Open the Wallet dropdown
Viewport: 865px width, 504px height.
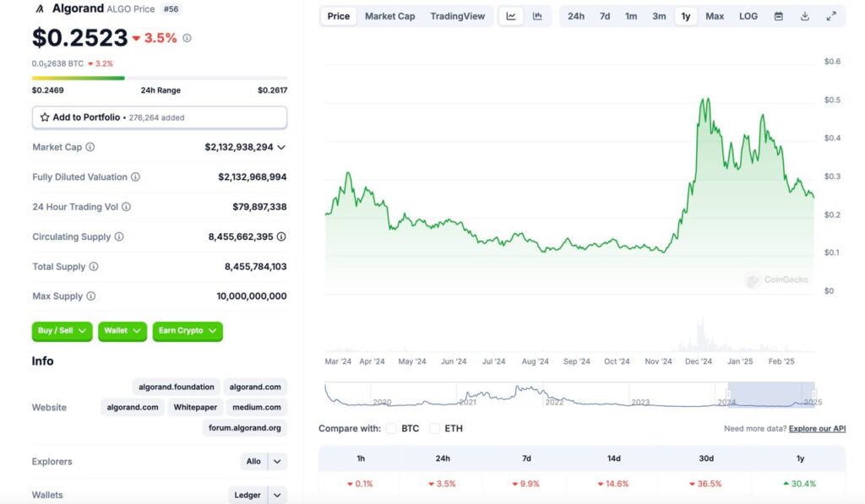pos(122,331)
